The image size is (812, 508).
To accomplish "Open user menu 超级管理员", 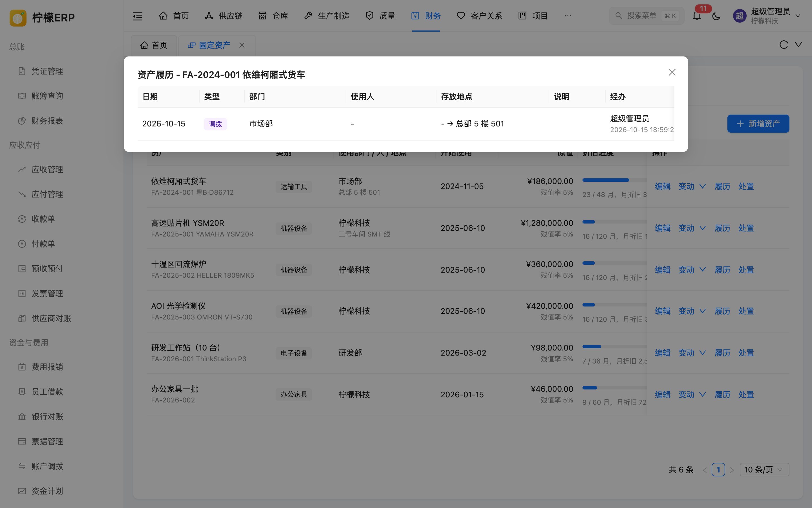I will pos(767,16).
